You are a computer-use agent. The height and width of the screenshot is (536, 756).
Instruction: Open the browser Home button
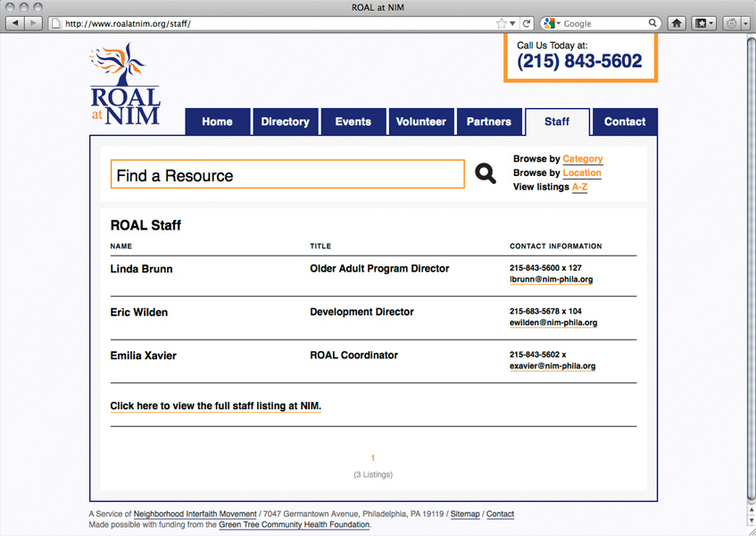click(677, 23)
